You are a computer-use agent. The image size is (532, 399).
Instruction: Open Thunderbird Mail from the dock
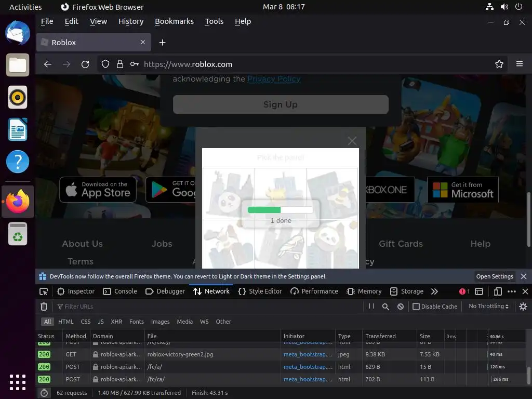point(18,33)
